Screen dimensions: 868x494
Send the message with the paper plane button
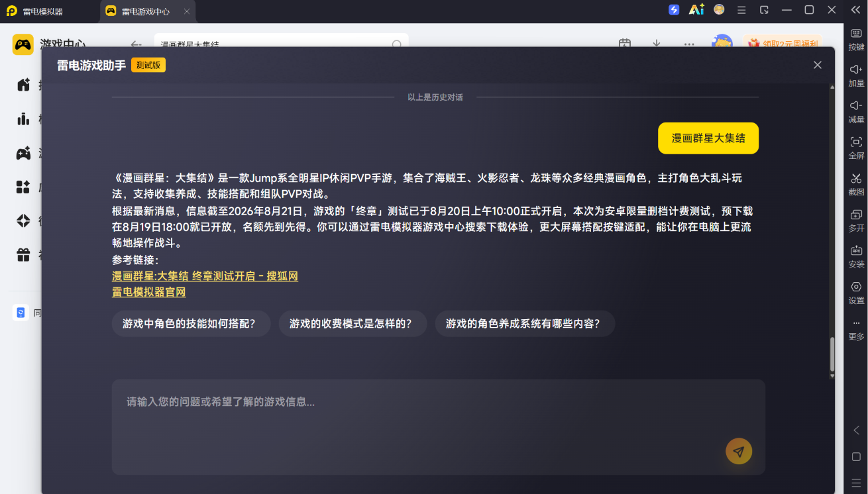click(739, 452)
